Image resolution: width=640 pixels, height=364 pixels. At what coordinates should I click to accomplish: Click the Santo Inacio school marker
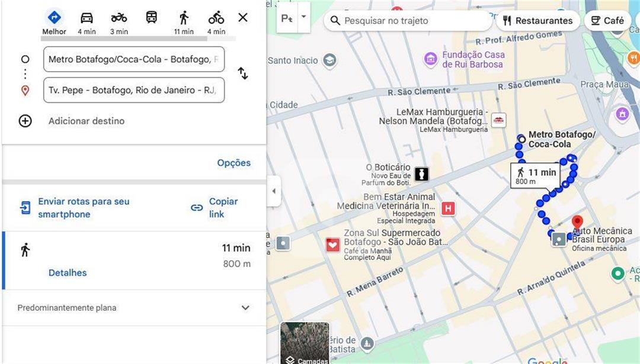[330, 60]
